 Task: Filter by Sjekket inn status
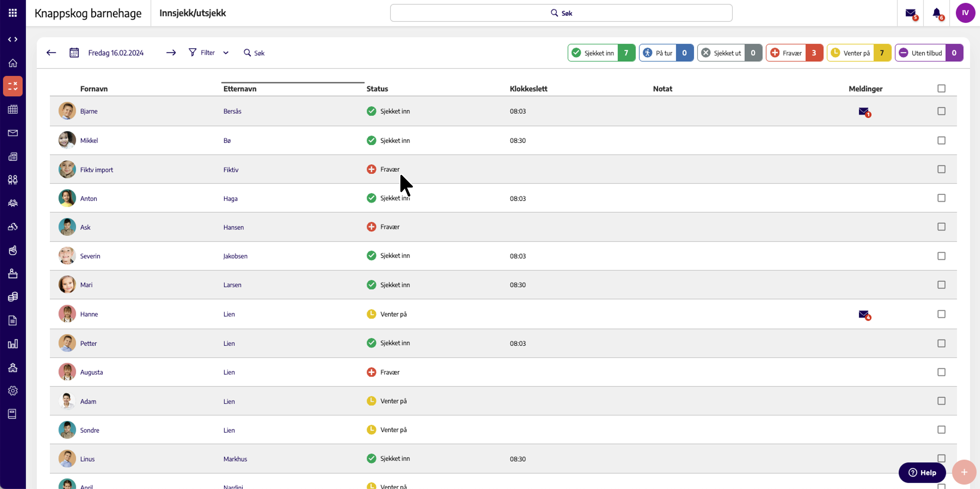point(601,53)
